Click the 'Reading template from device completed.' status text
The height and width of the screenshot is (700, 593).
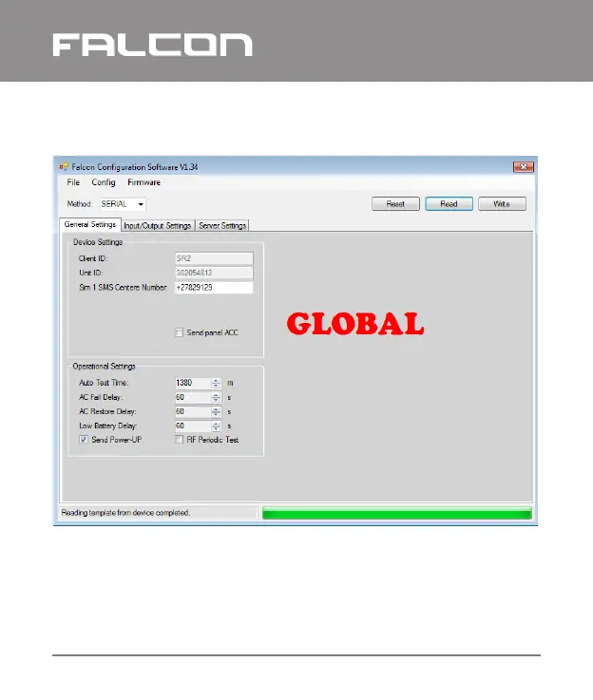[125, 513]
